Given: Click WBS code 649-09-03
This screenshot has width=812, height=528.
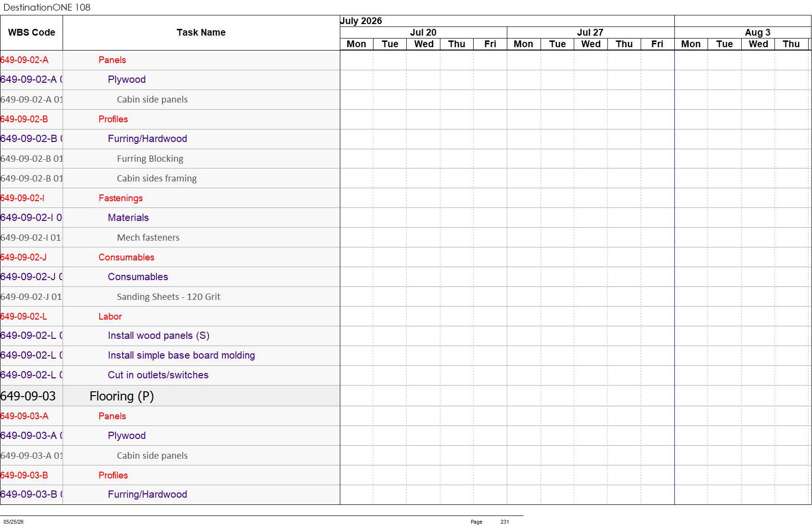Looking at the screenshot, I should (x=28, y=396).
